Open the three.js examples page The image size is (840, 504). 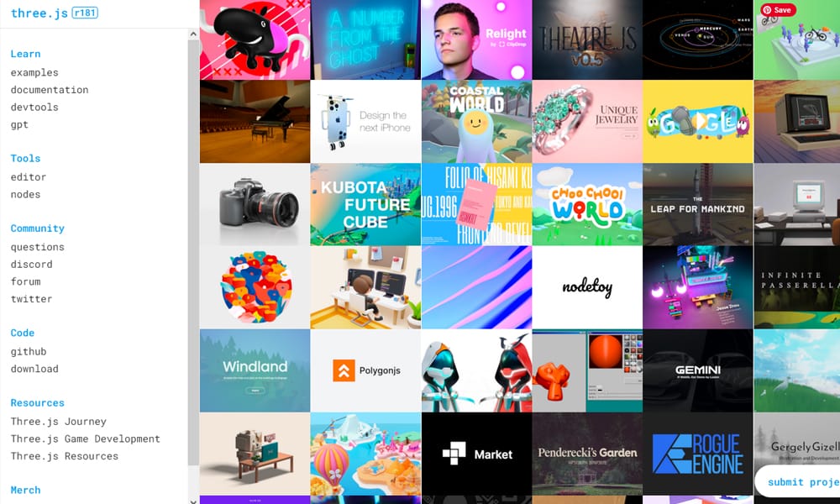[x=34, y=71]
